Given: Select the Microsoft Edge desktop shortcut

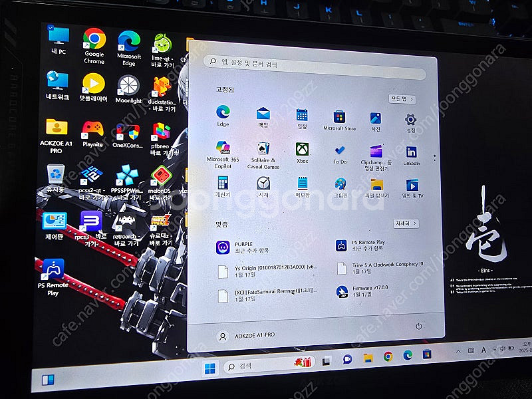Looking at the screenshot, I should pyautogui.click(x=129, y=48).
